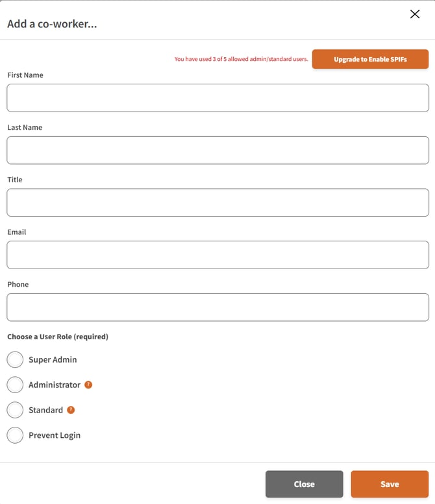Image resolution: width=435 pixels, height=504 pixels.
Task: Click the gray Close button
Action: point(304,484)
